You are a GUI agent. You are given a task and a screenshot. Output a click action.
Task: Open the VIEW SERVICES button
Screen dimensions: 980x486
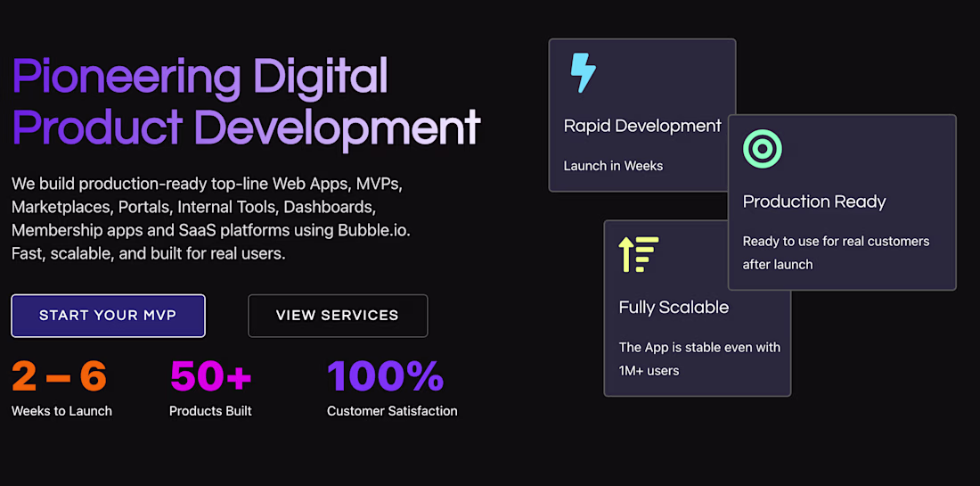338,316
